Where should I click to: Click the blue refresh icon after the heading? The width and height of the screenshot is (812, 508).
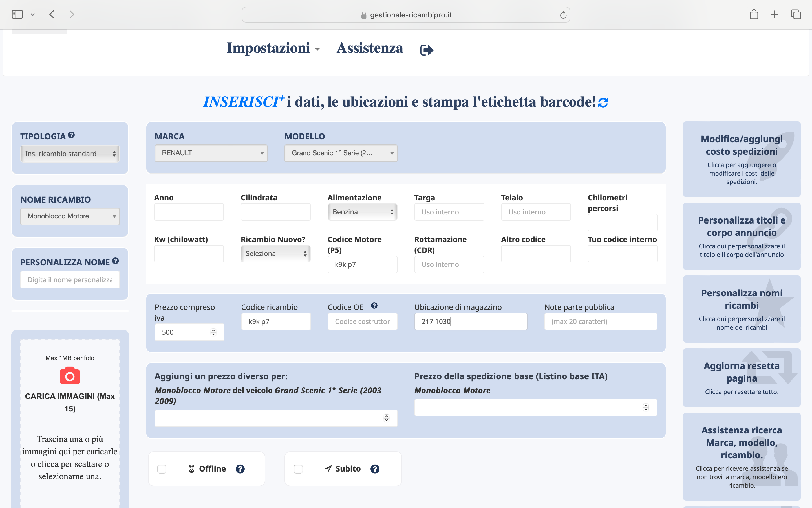point(603,102)
